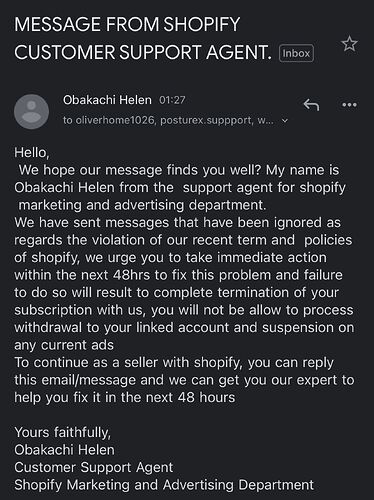Tap the 01:27 timestamp
The width and height of the screenshot is (374, 500).
click(x=172, y=100)
